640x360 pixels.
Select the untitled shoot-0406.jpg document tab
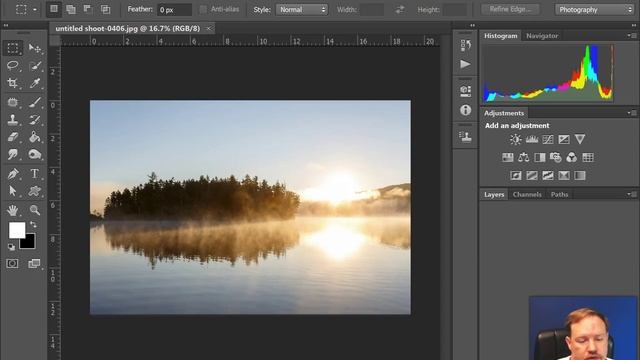click(128, 29)
